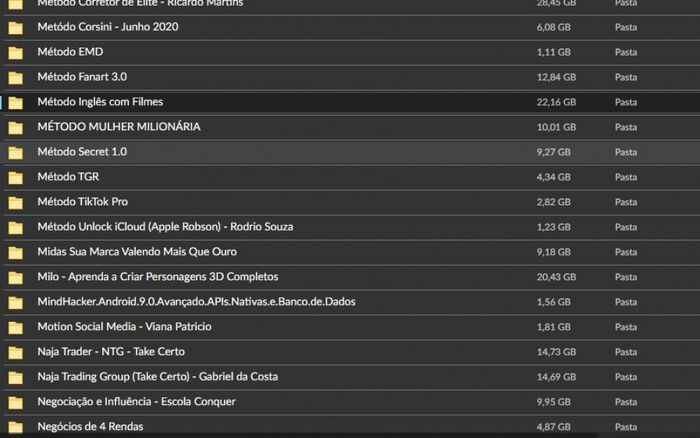700x438 pixels.
Task: Select folder icon of MindHacker.Android.9.0 row
Action: coord(16,303)
